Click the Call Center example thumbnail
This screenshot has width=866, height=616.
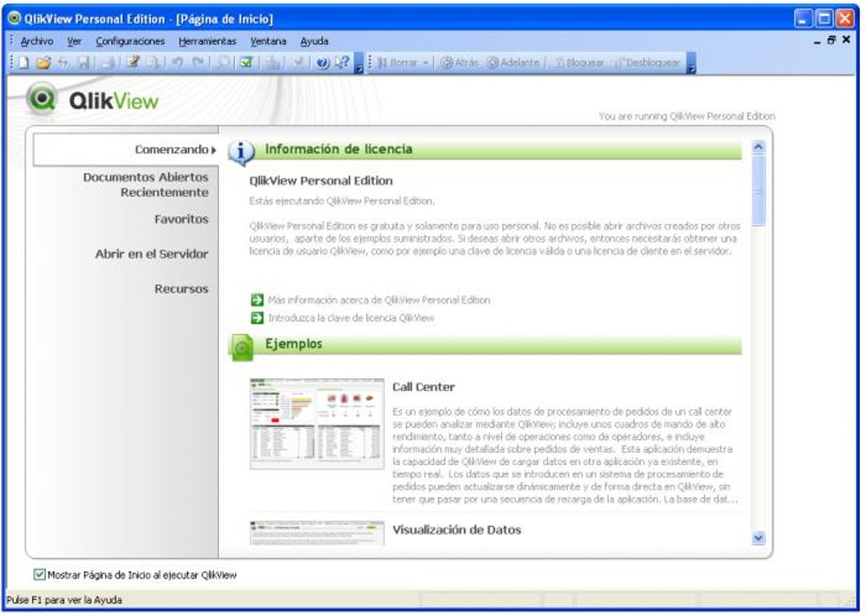tap(317, 424)
